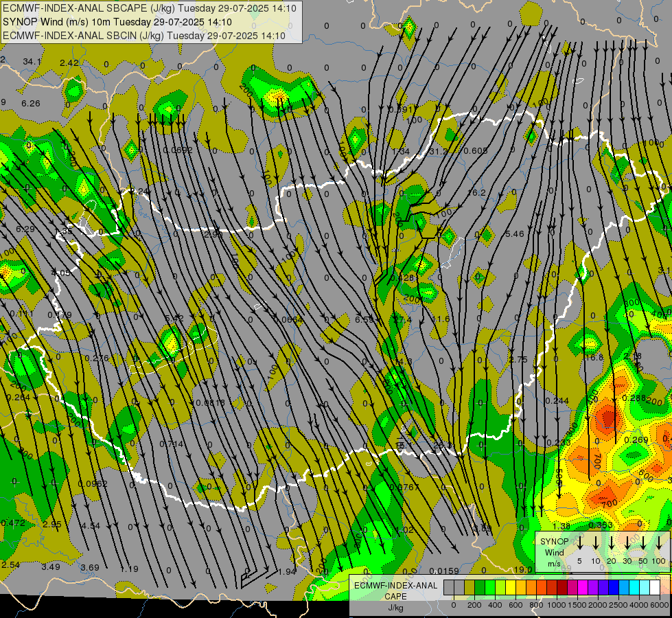Click the 0.605 value on the map
Screen dimensions: 672x618
[475, 150]
